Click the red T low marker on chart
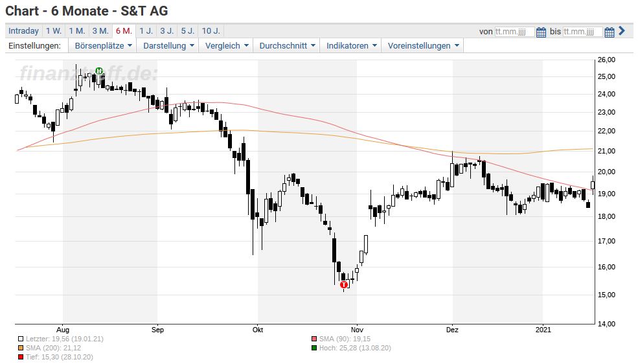638x364 pixels. coord(344,285)
